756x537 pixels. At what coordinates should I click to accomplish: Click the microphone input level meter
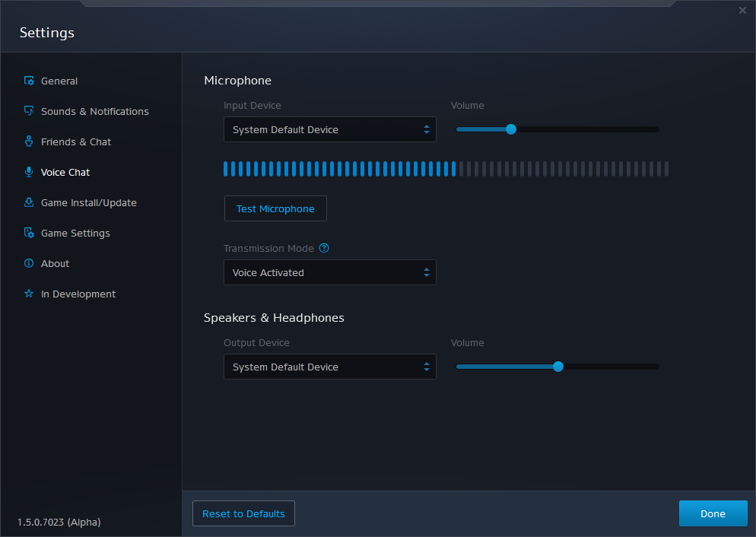tap(446, 169)
